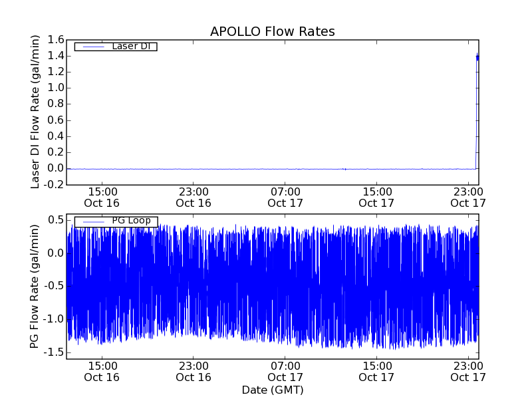Click "07:00 Oct 17" tick under upper plot
The width and height of the screenshot is (532, 399).
(x=285, y=197)
